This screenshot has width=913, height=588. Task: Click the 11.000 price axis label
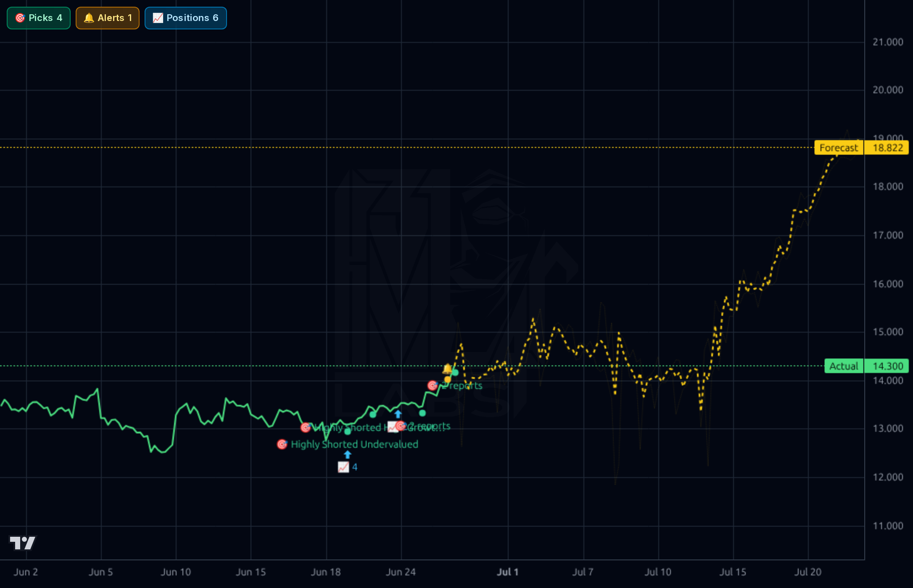click(888, 526)
